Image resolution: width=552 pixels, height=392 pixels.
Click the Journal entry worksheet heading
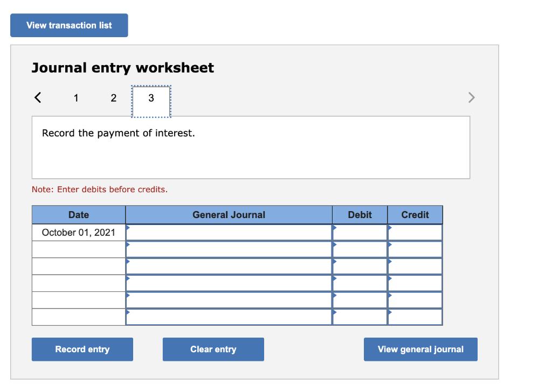(123, 67)
